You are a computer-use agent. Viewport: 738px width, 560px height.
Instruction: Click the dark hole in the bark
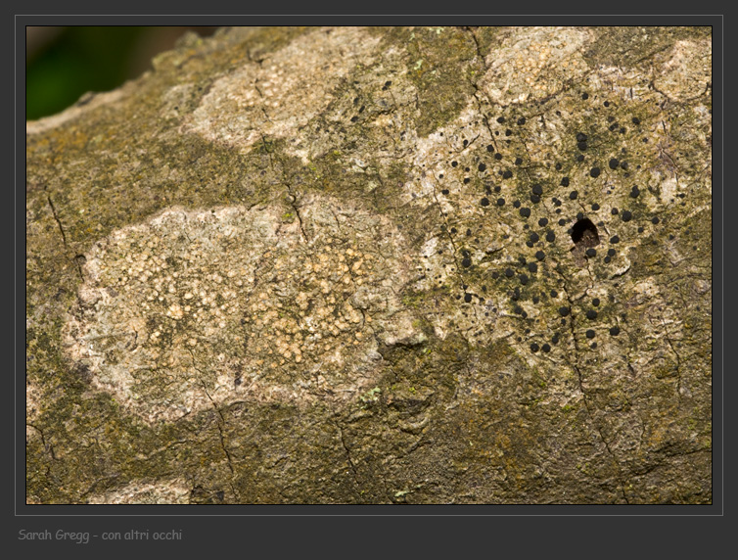click(x=584, y=232)
